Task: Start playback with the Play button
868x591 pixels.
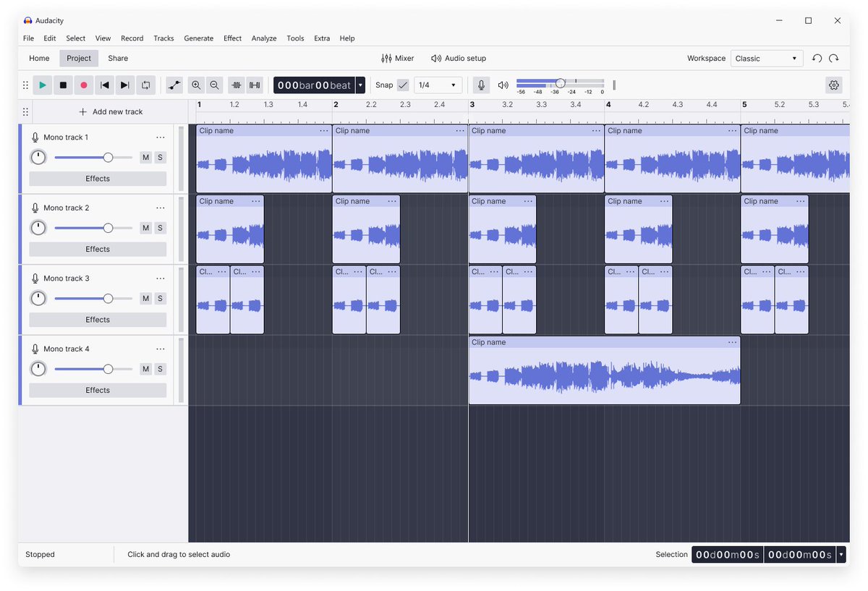Action: point(43,85)
